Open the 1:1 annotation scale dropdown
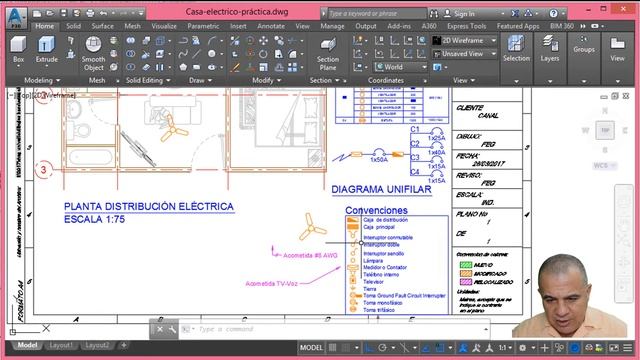 click(505, 348)
